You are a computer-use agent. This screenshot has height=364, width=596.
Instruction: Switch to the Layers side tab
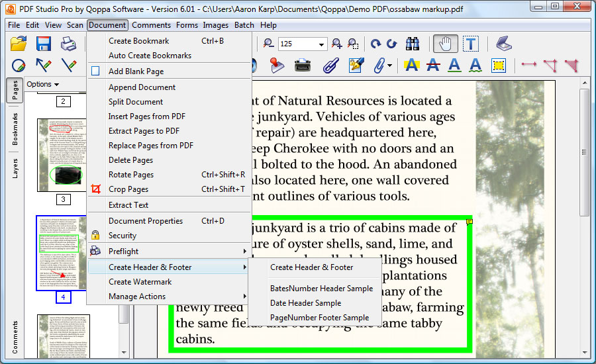[x=15, y=168]
